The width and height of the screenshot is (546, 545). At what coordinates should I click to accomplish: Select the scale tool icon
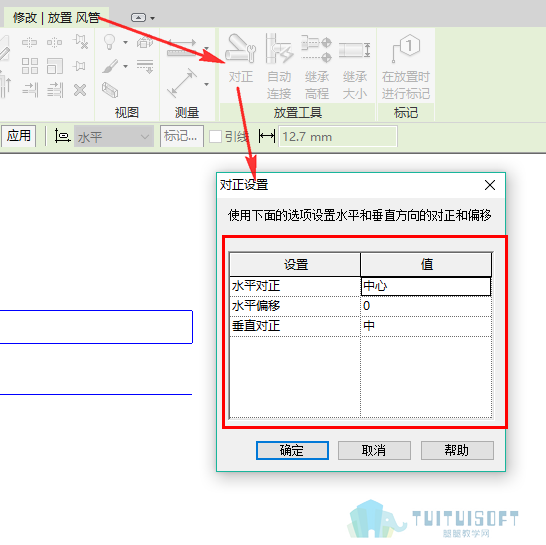tap(55, 66)
